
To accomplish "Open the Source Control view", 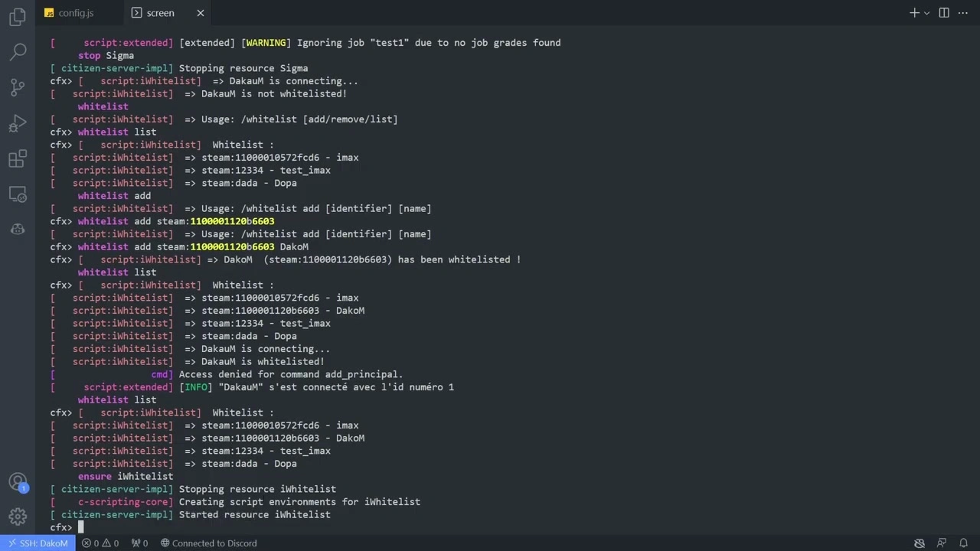I will click(x=17, y=87).
